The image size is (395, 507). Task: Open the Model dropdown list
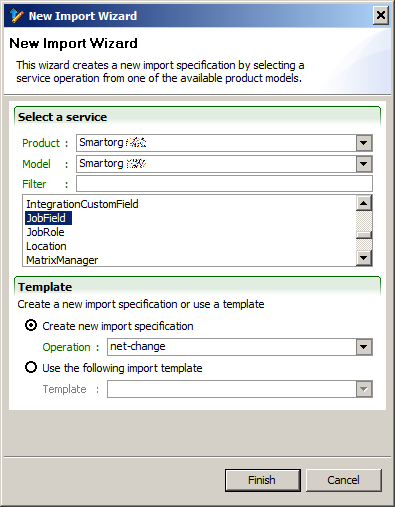[x=363, y=164]
